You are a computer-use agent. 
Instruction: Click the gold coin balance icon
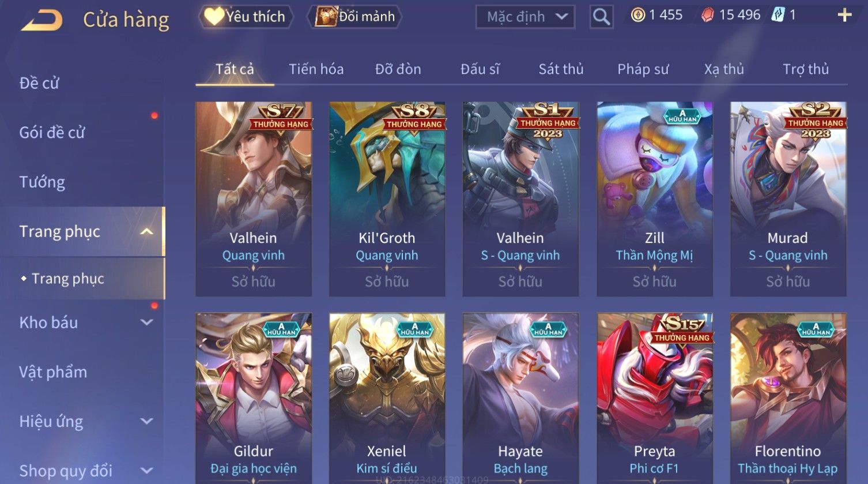pos(638,15)
